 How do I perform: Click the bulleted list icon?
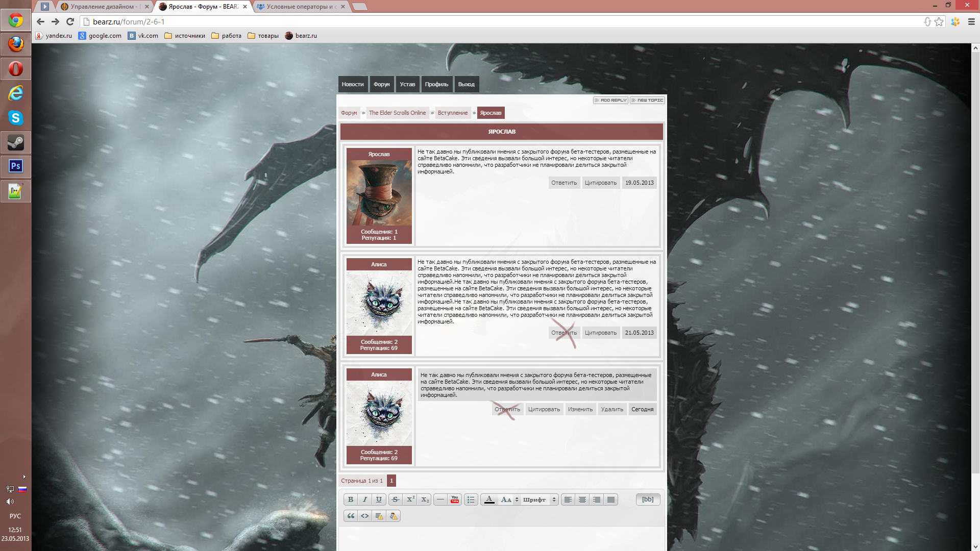pyautogui.click(x=471, y=499)
